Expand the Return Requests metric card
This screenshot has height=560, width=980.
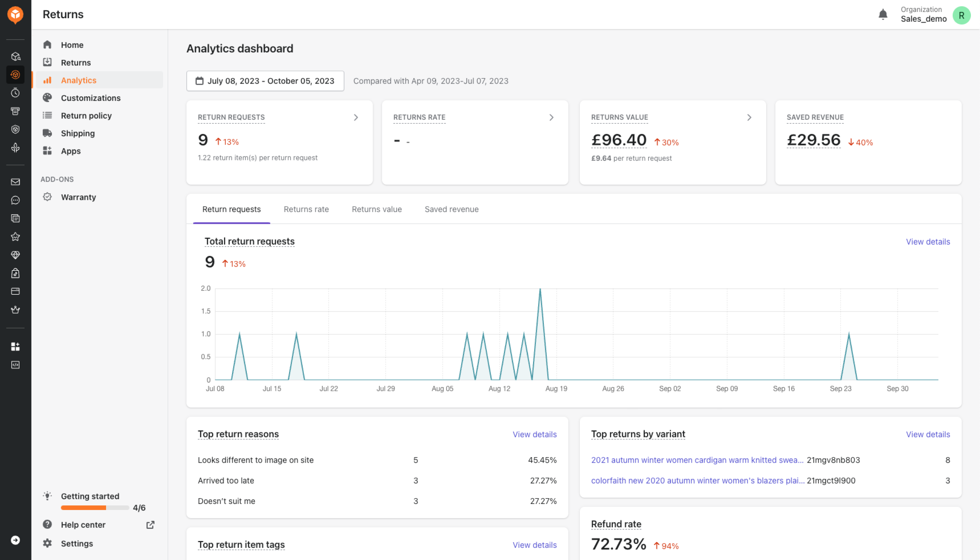(x=355, y=117)
